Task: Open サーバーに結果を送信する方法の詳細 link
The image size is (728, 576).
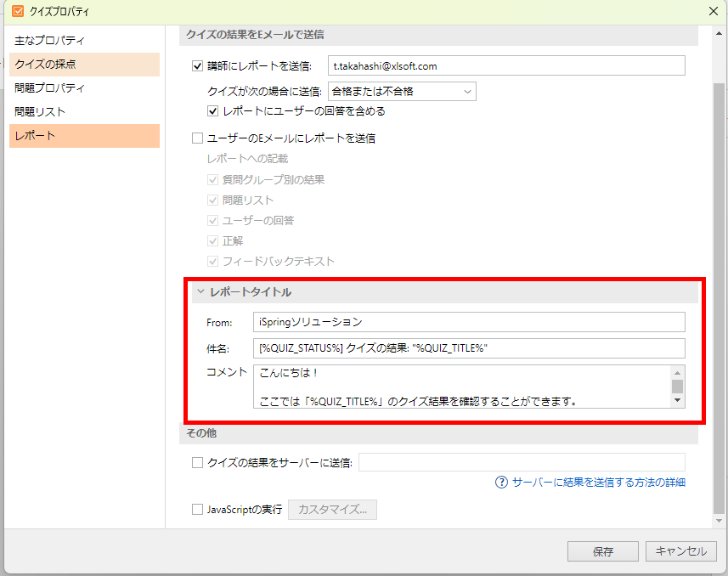Action: click(x=598, y=483)
